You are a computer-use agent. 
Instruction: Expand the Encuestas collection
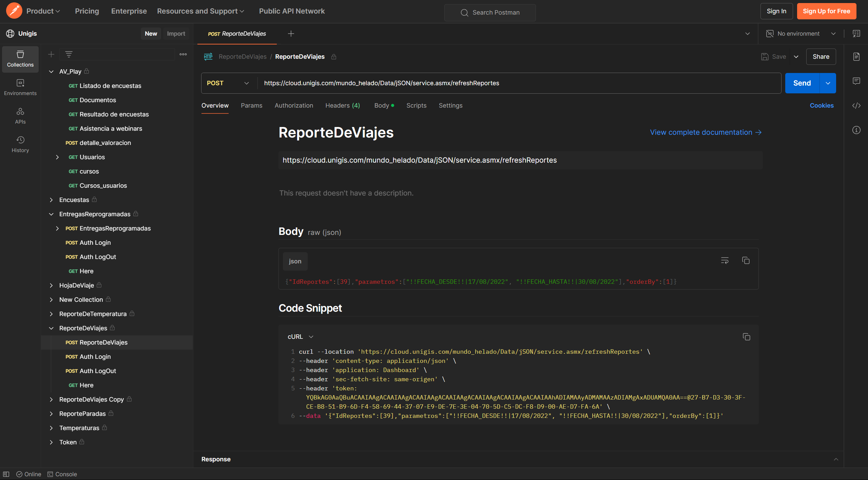coord(51,200)
